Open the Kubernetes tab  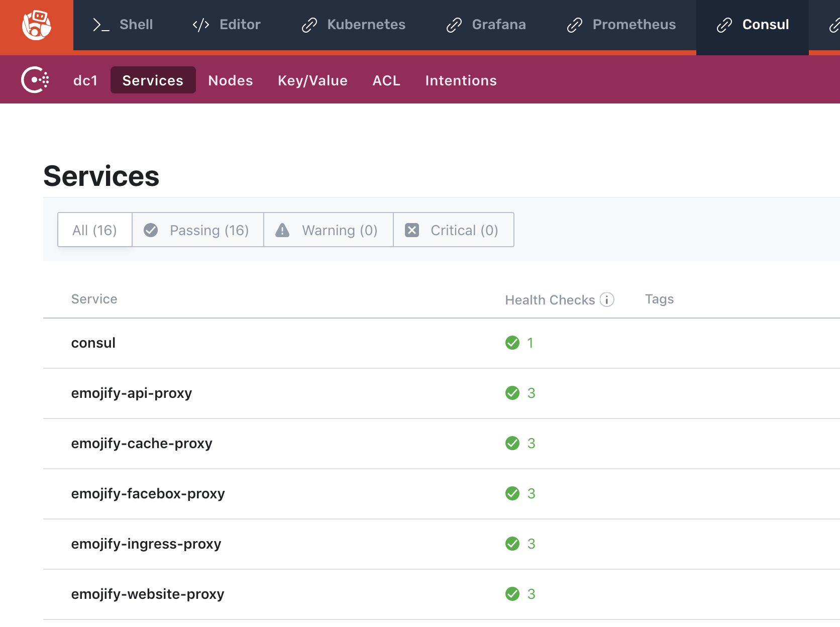pyautogui.click(x=353, y=25)
